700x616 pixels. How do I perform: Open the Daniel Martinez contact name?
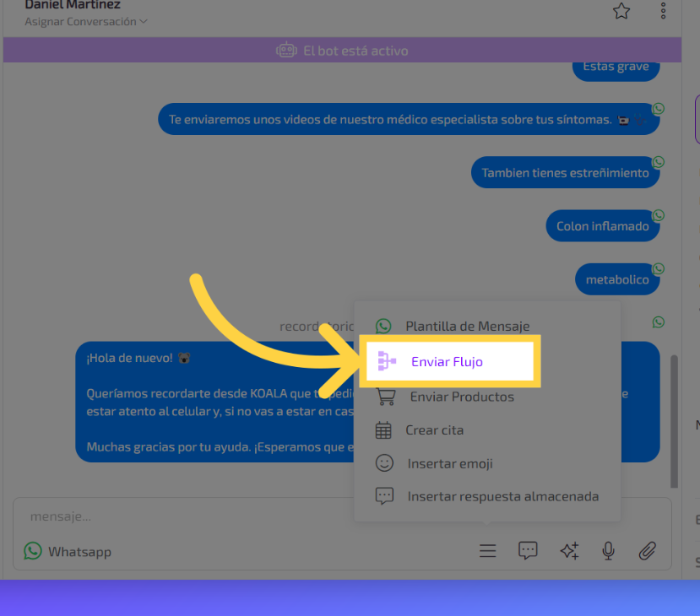73,5
